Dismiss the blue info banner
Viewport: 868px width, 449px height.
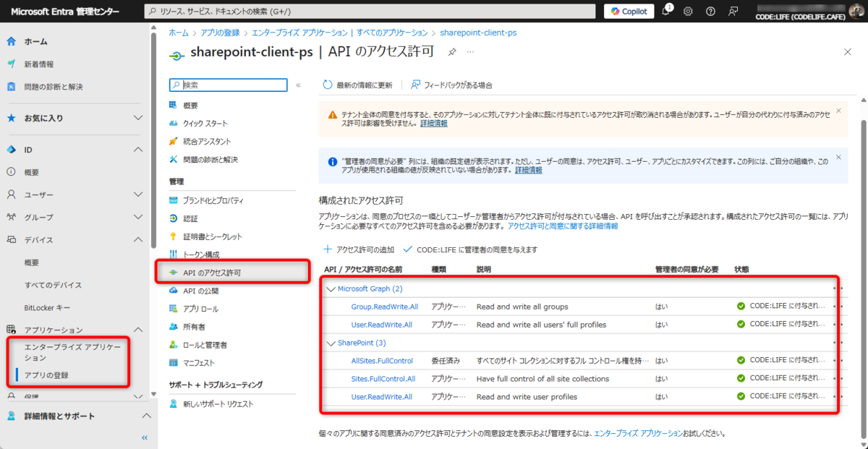[838, 157]
